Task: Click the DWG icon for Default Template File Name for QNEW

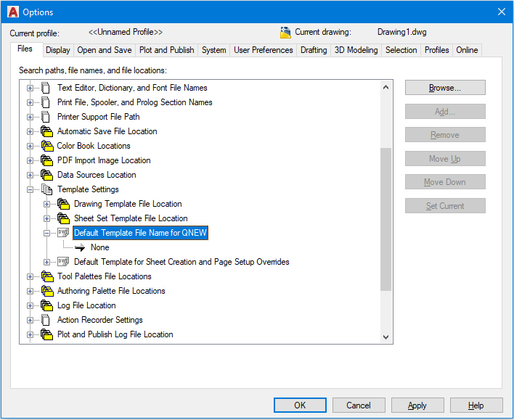Action: point(63,233)
